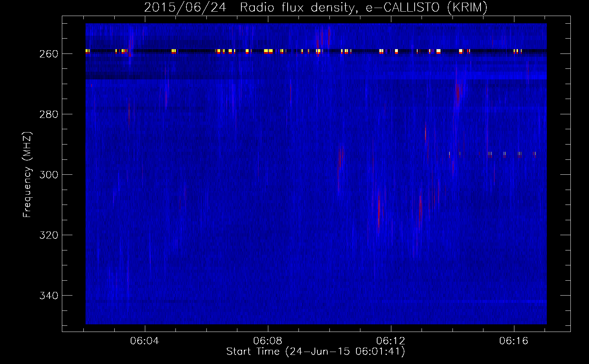Screen dimensions: 589x364
Task: Click the 06:04 time tick label
Action: [x=145, y=341]
